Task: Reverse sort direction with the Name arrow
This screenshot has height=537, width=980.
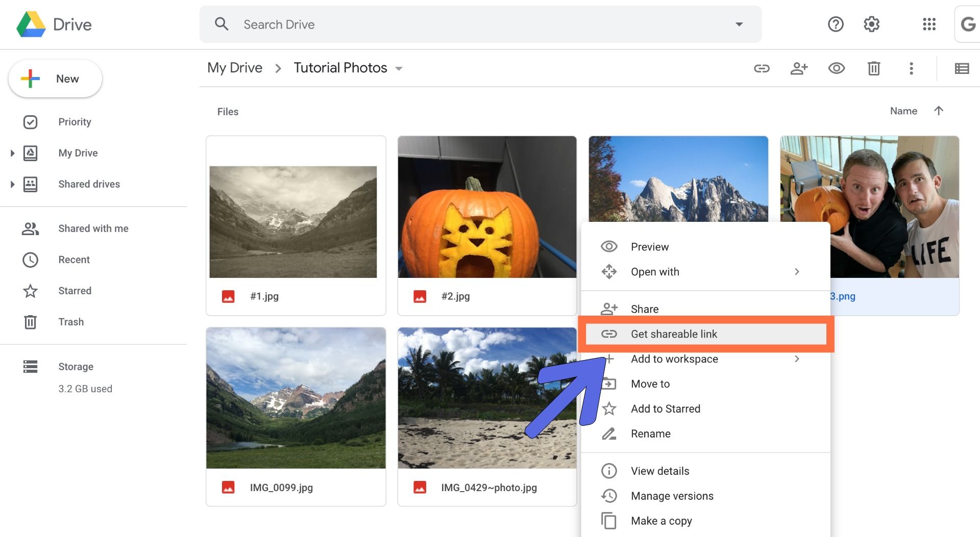Action: point(938,111)
